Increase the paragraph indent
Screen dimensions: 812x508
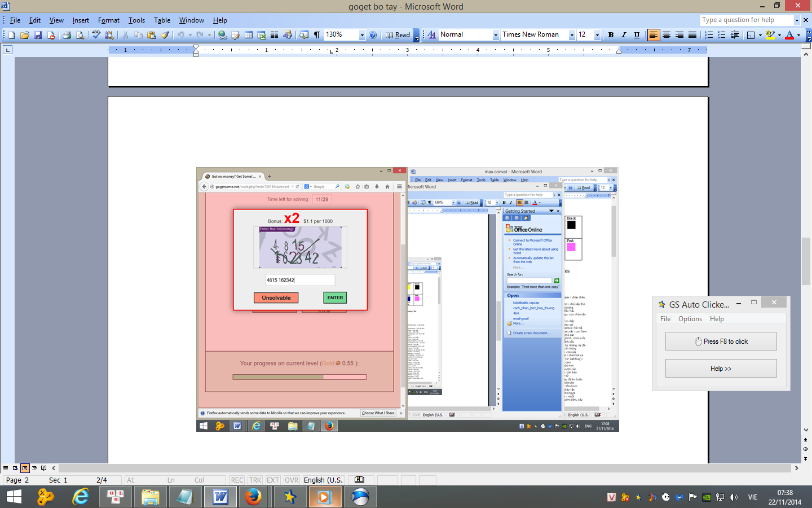[735, 35]
